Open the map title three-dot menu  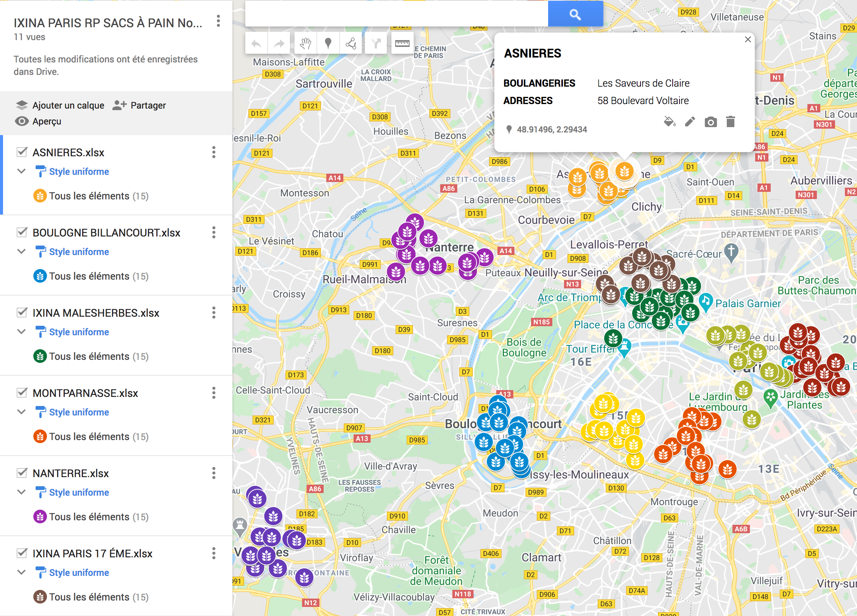tap(218, 21)
